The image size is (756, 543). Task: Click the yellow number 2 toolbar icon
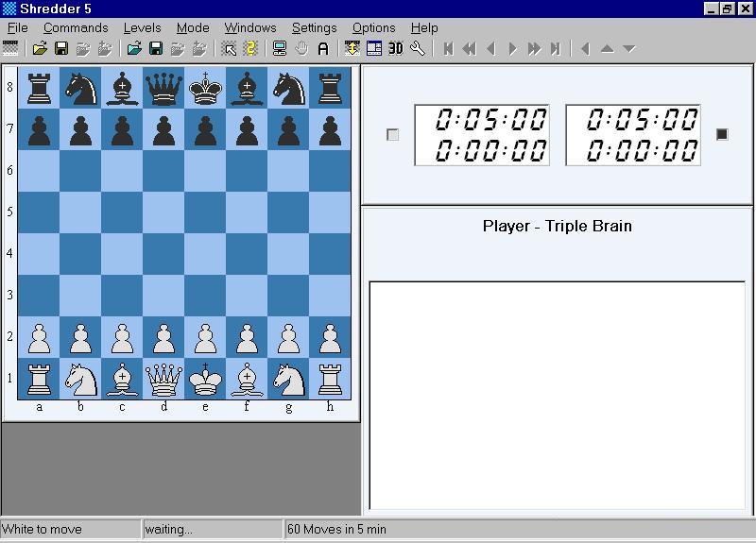point(250,48)
